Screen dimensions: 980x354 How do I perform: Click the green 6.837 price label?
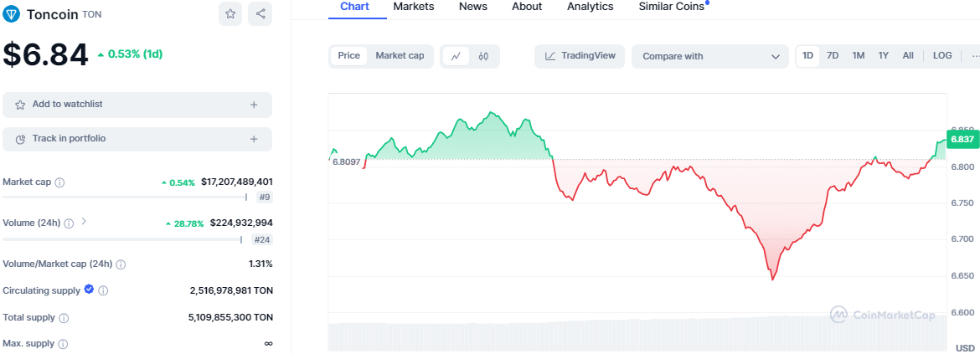962,139
